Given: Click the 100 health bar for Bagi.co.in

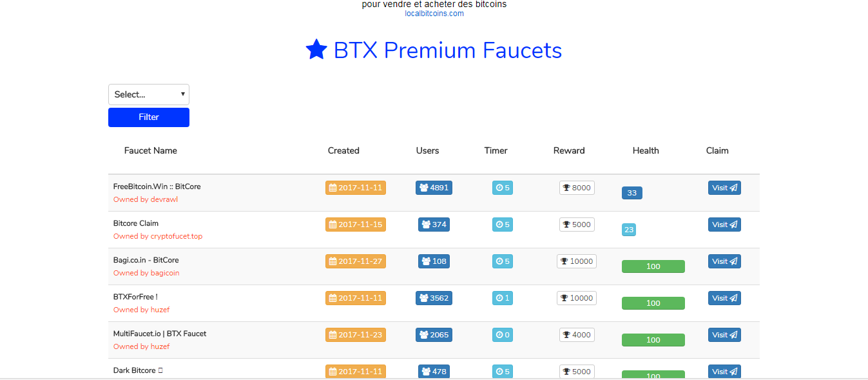Looking at the screenshot, I should click(653, 266).
